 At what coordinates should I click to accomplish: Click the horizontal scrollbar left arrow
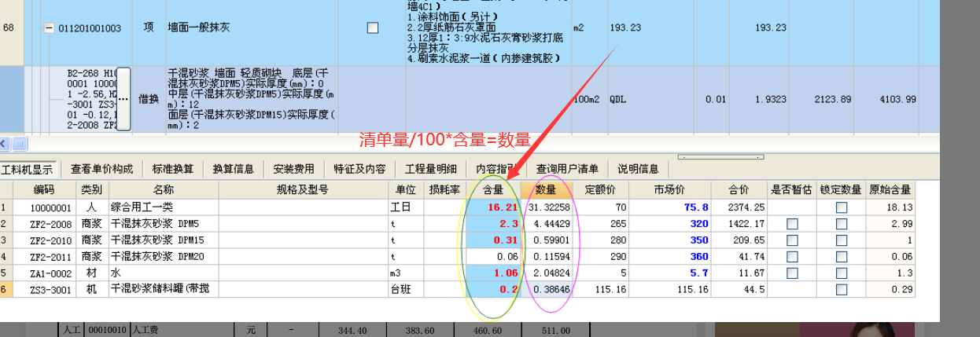(5, 144)
